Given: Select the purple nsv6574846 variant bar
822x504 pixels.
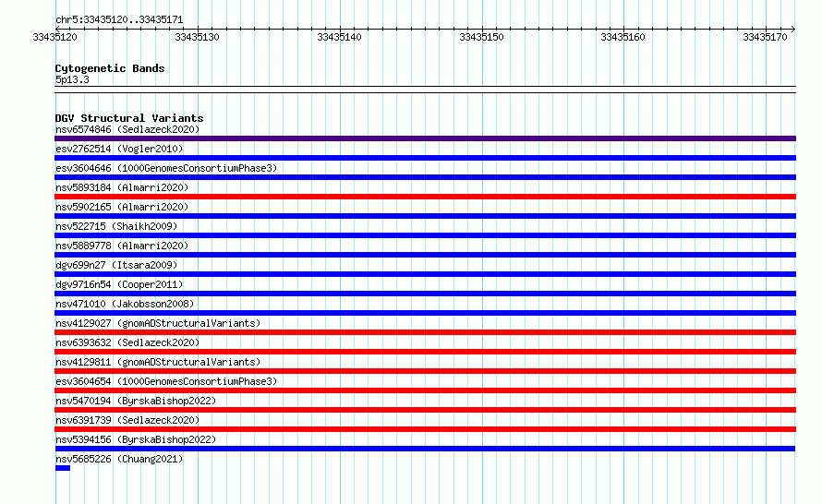Looking at the screenshot, I should click(425, 138).
